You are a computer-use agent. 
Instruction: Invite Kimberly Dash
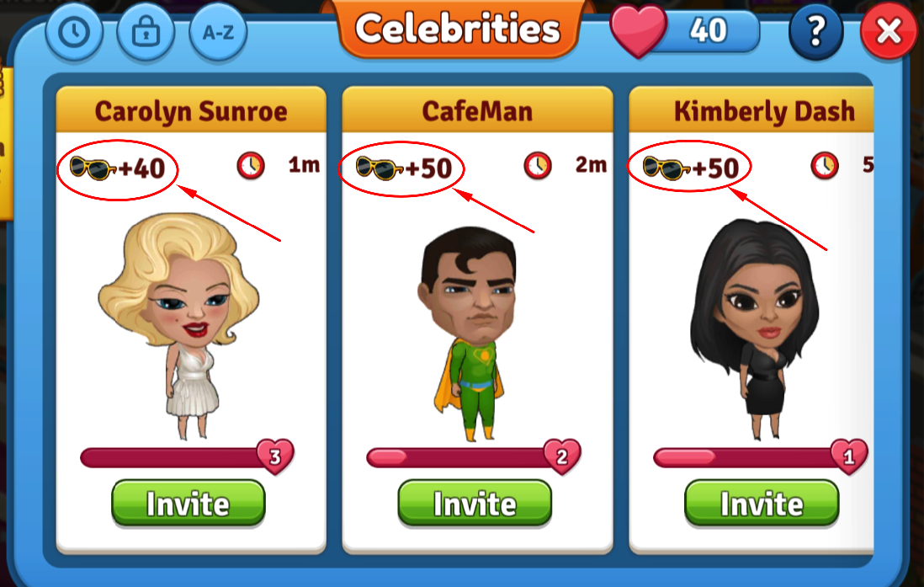coord(762,504)
